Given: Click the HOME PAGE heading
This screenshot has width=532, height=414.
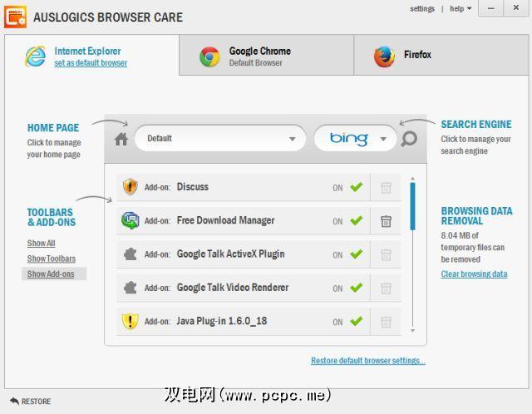Looking at the screenshot, I should pos(53,127).
